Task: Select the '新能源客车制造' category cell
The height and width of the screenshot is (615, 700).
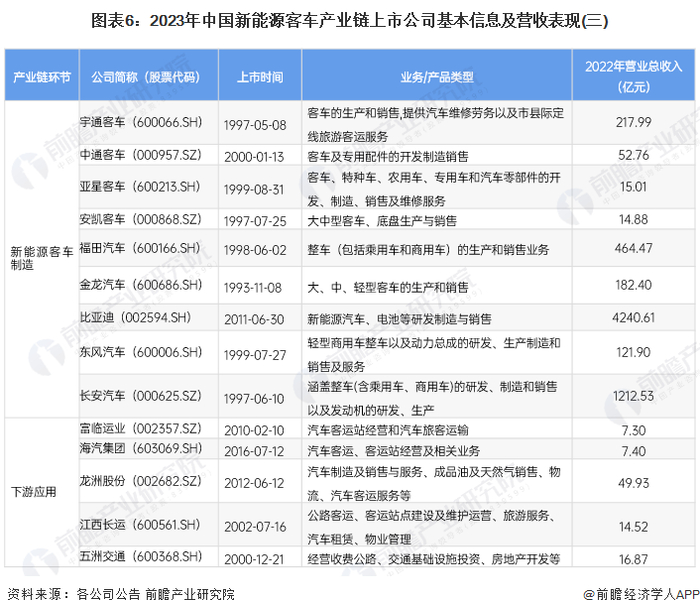Action: click(x=42, y=258)
